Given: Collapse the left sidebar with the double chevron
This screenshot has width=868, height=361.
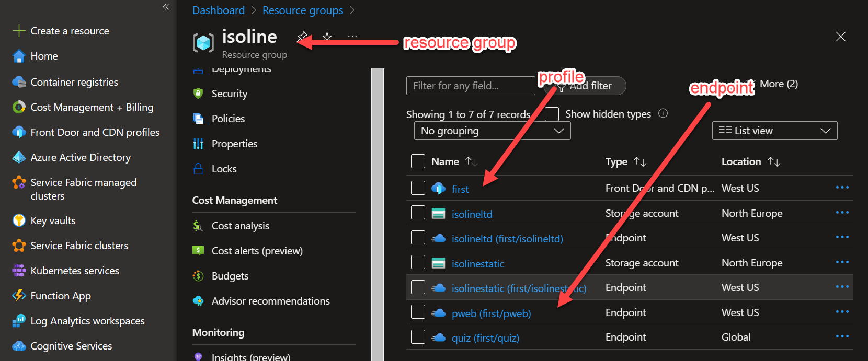Looking at the screenshot, I should (x=166, y=7).
